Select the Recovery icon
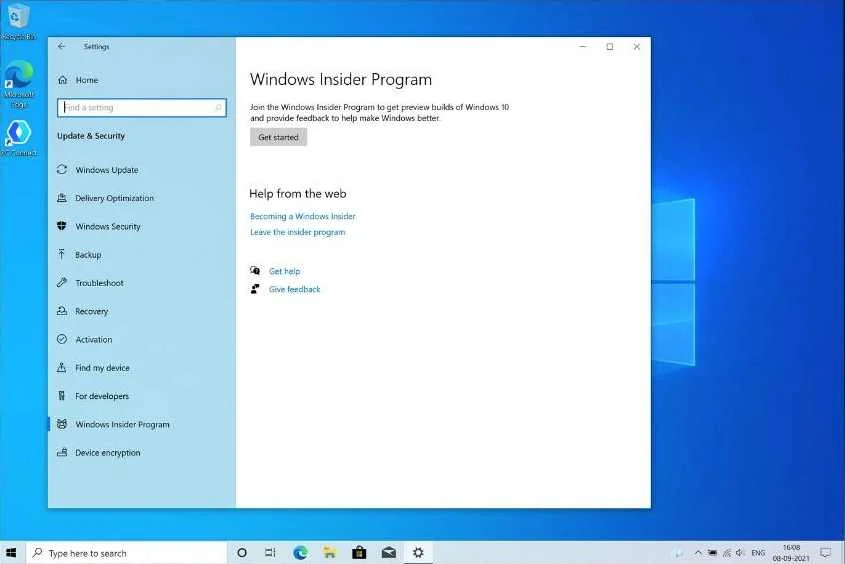Image resolution: width=845 pixels, height=564 pixels. 62,311
